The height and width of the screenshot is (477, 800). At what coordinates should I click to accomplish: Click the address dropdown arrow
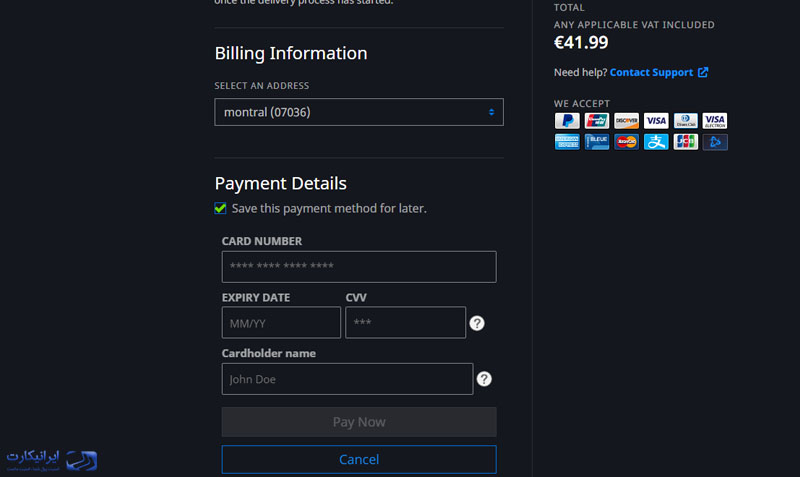click(x=491, y=112)
